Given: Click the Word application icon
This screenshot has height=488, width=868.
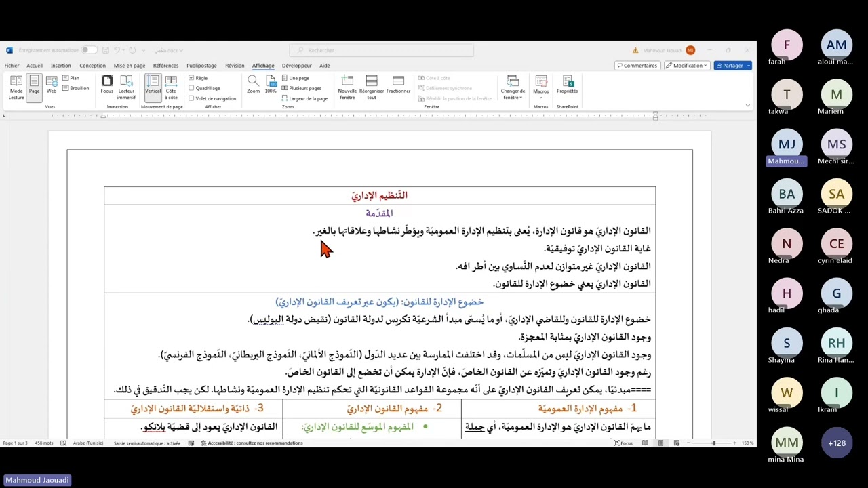Looking at the screenshot, I should pyautogui.click(x=9, y=50).
